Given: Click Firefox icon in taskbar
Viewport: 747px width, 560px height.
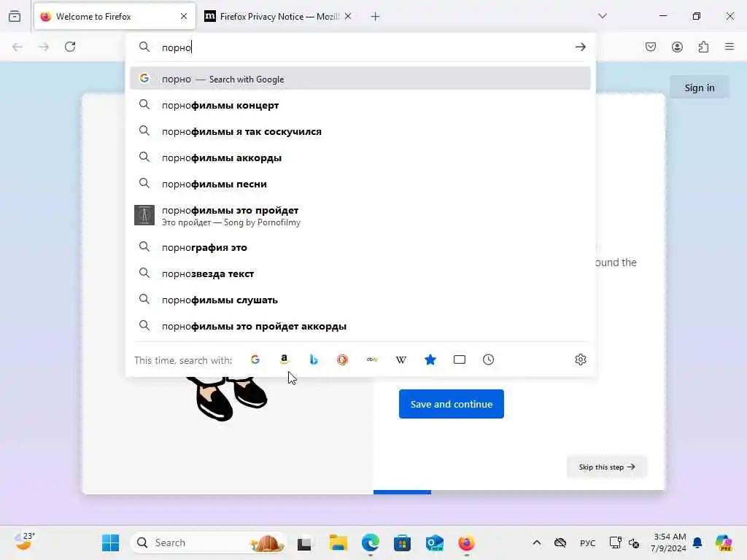Looking at the screenshot, I should pos(466,542).
